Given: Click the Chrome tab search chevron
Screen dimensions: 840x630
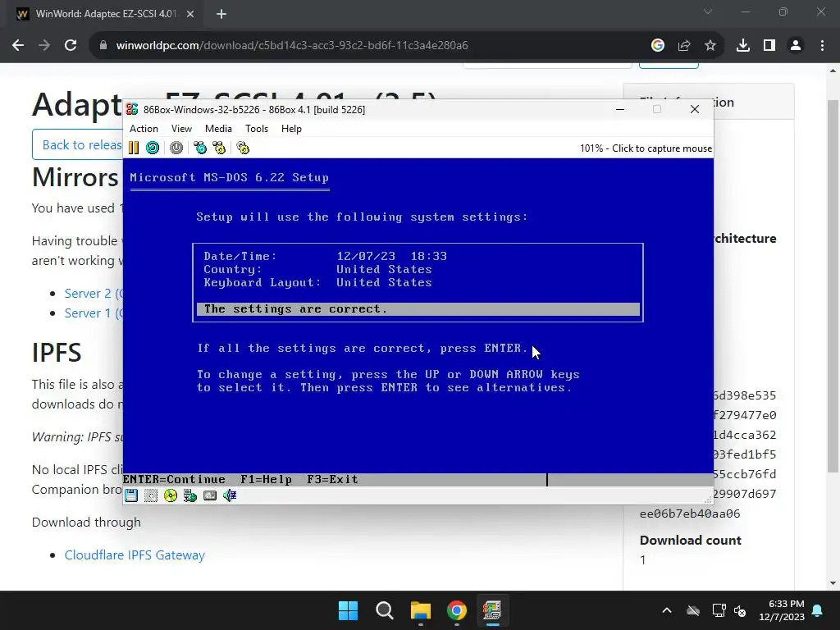Looking at the screenshot, I should coord(708,11).
